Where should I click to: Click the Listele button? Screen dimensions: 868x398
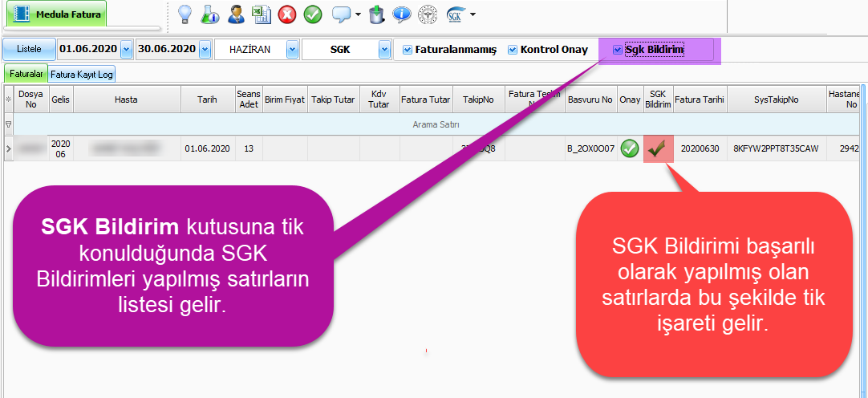[x=30, y=49]
